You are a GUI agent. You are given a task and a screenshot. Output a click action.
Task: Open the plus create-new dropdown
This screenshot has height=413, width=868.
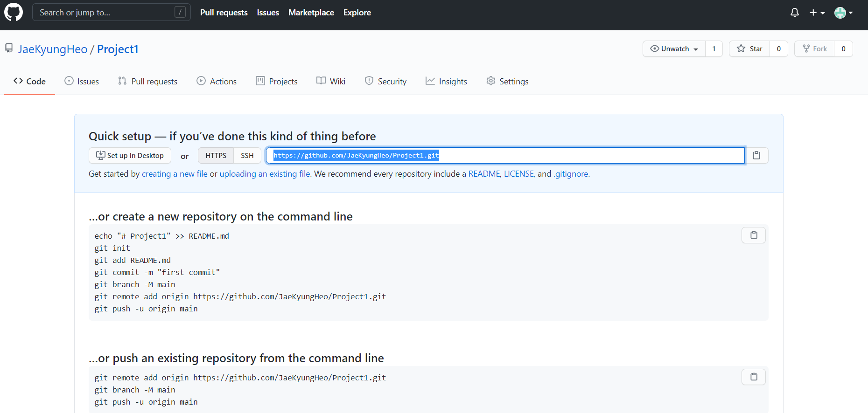point(817,13)
